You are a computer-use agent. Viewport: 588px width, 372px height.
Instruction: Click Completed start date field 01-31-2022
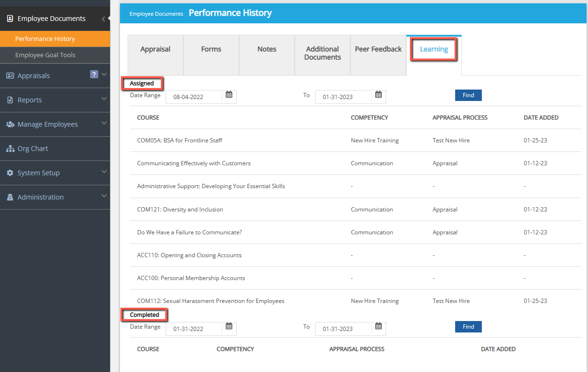coord(194,329)
